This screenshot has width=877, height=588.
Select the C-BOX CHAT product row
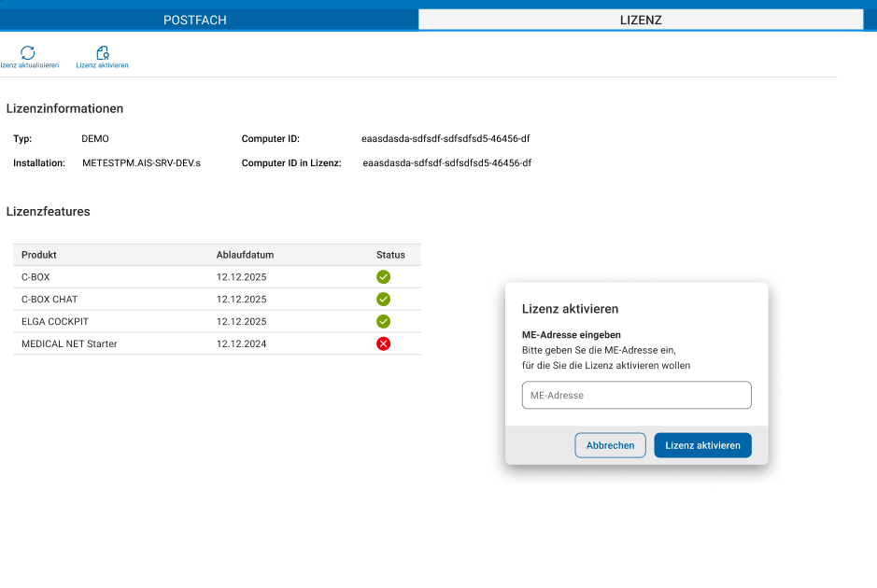[217, 299]
